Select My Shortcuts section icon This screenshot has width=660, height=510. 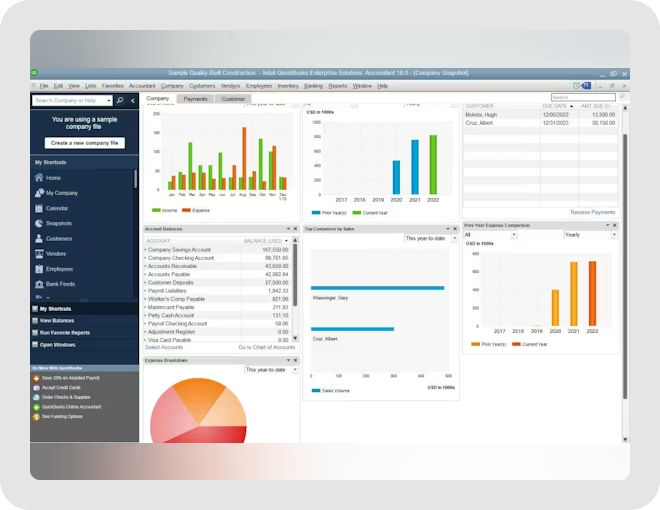tap(35, 308)
